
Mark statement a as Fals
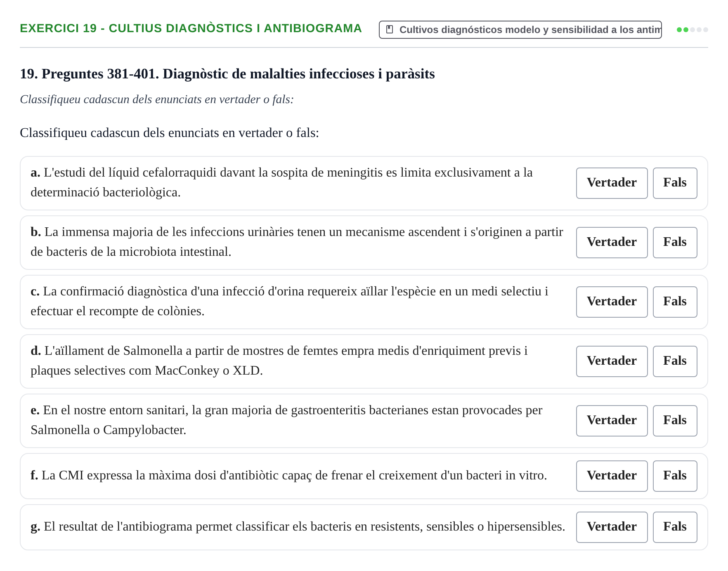[x=675, y=183]
